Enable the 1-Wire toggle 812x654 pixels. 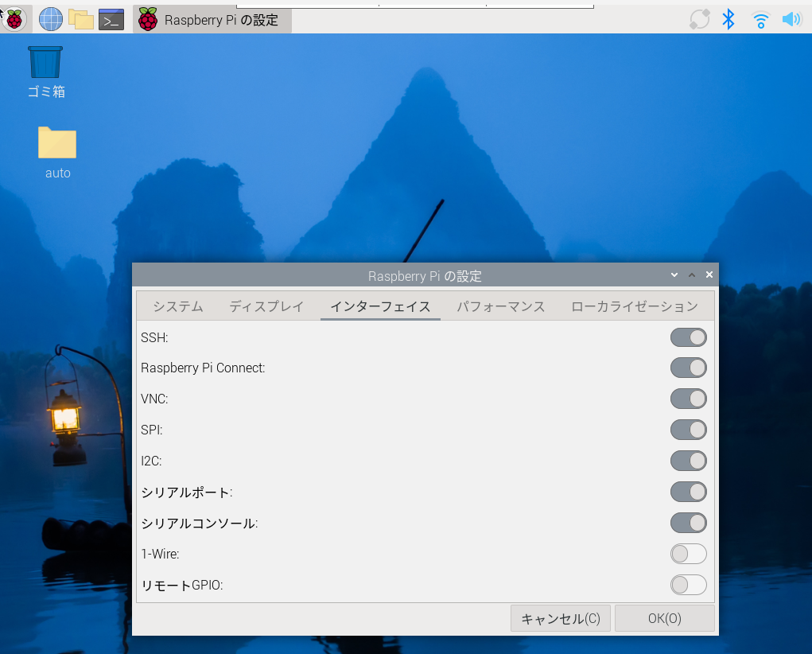[688, 554]
